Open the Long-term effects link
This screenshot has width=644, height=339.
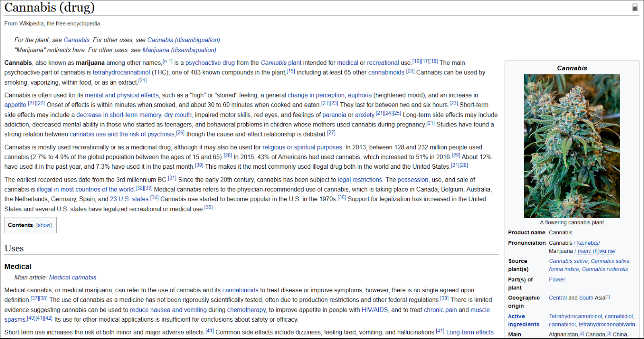pyautogui.click(x=470, y=333)
